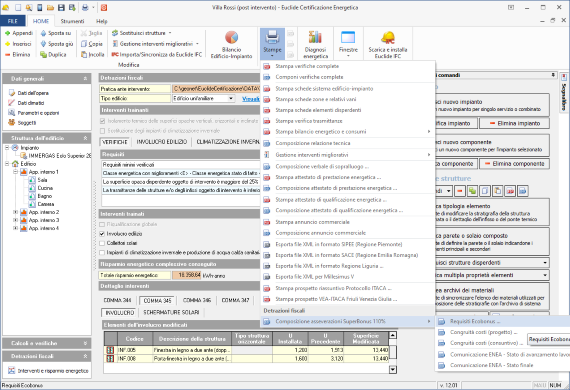570x390 pixels.
Task: Click Elimina impianto button
Action: click(x=514, y=124)
